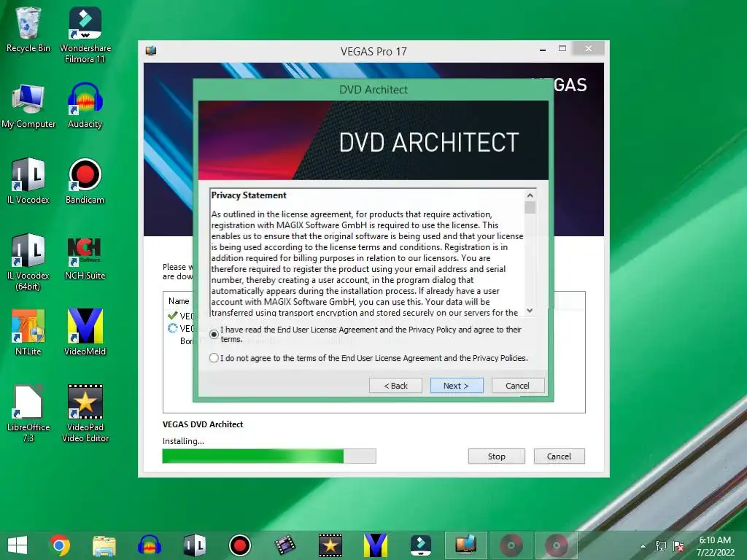Click the privacy statement scroll up arrow
Viewport: 747px width, 560px height.
tap(530, 195)
